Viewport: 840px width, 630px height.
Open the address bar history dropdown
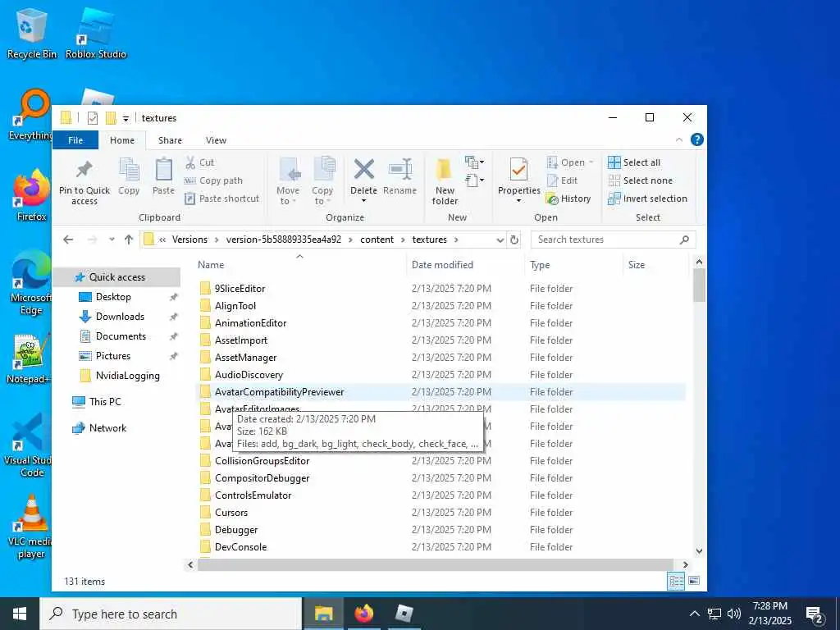500,240
